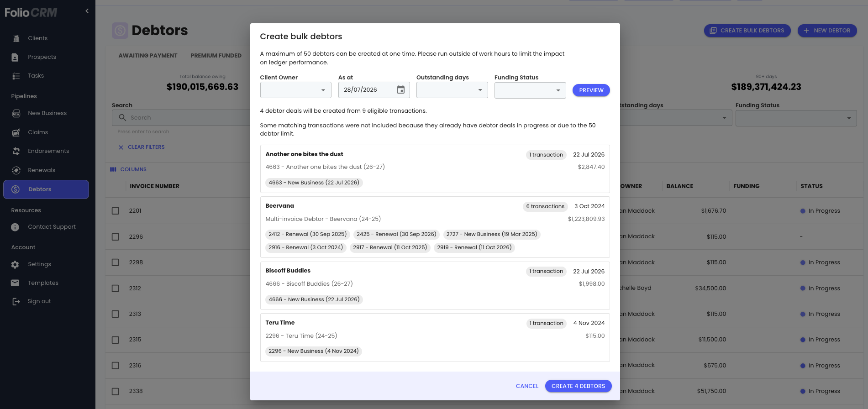Open the Outstanding days dropdown in dialog
This screenshot has width=868, height=409.
pyautogui.click(x=452, y=90)
